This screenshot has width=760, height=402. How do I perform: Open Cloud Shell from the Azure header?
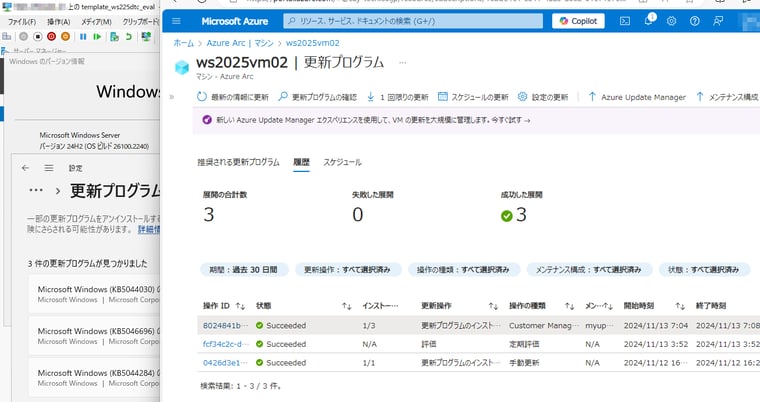tap(625, 21)
